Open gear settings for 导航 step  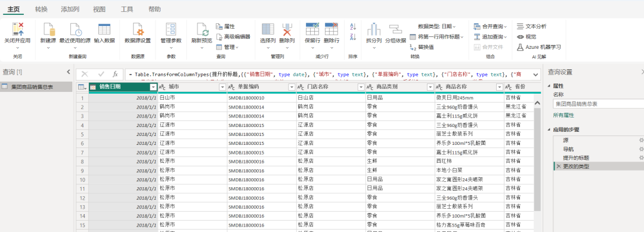pyautogui.click(x=641, y=149)
